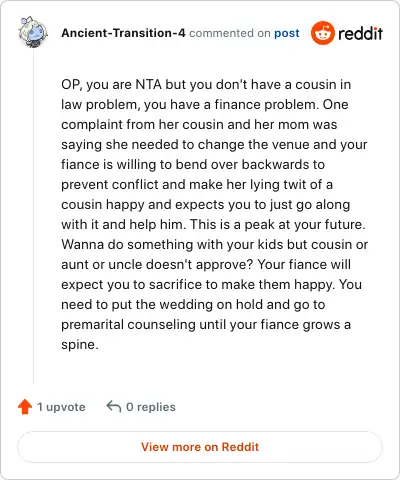Click the '1 upvote' count label
The height and width of the screenshot is (480, 400).
tap(61, 407)
